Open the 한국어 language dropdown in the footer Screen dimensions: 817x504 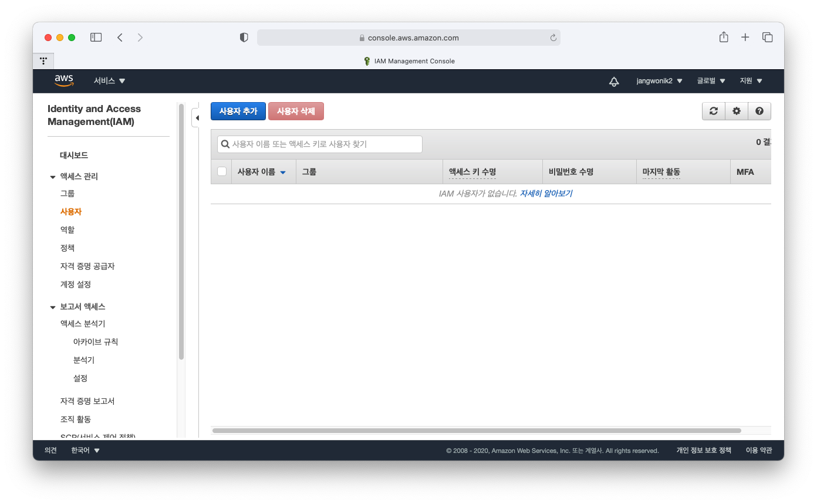pyautogui.click(x=86, y=451)
